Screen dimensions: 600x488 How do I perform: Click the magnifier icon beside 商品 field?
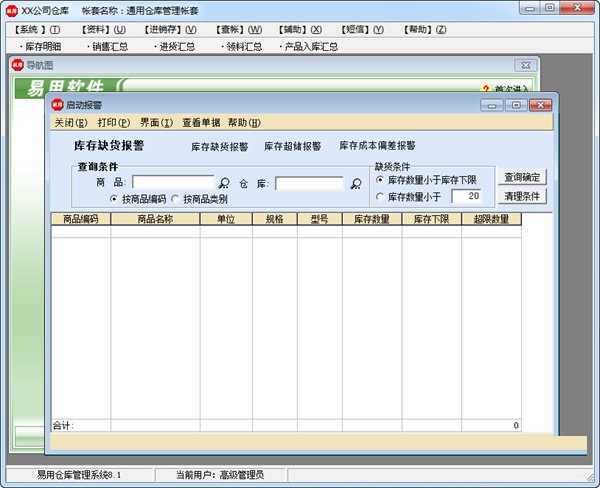pos(224,183)
